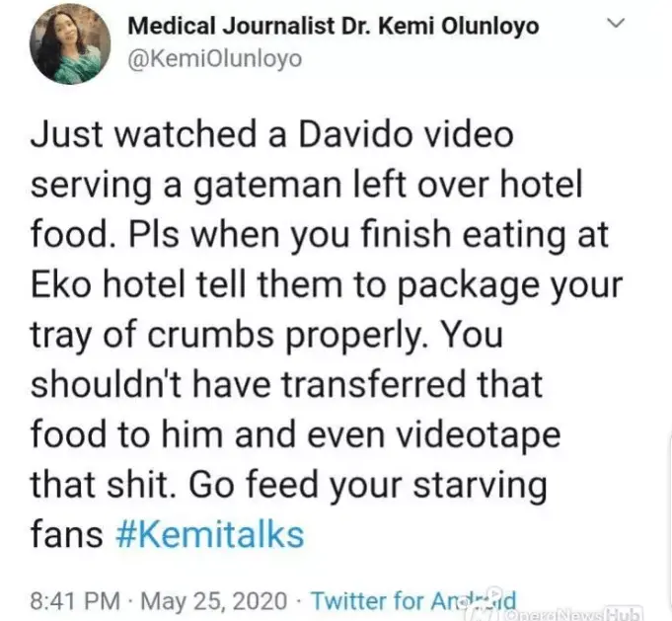
Task: Click the Opera News Hub watermark text
Action: click(574, 613)
